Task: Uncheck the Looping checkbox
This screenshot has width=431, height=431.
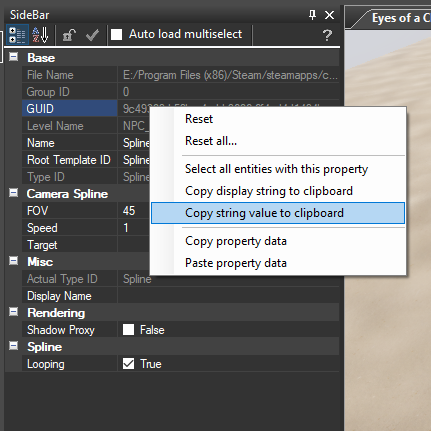Action: point(128,364)
